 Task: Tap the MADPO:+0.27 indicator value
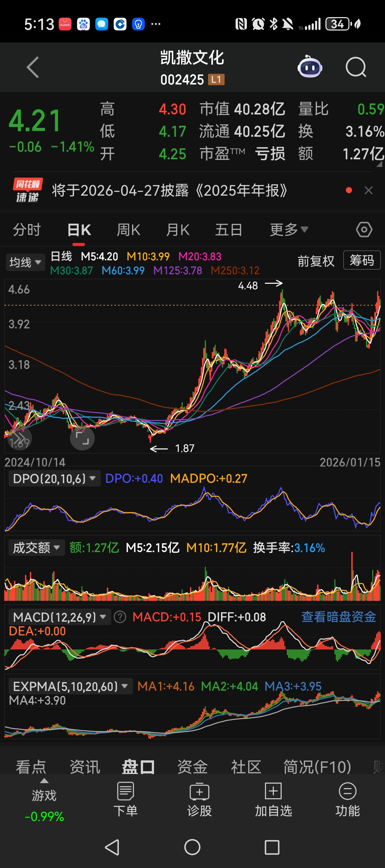pyautogui.click(x=208, y=479)
